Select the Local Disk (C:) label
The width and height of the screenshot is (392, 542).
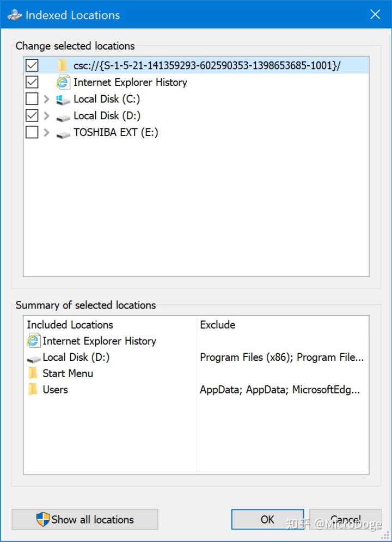tap(107, 99)
